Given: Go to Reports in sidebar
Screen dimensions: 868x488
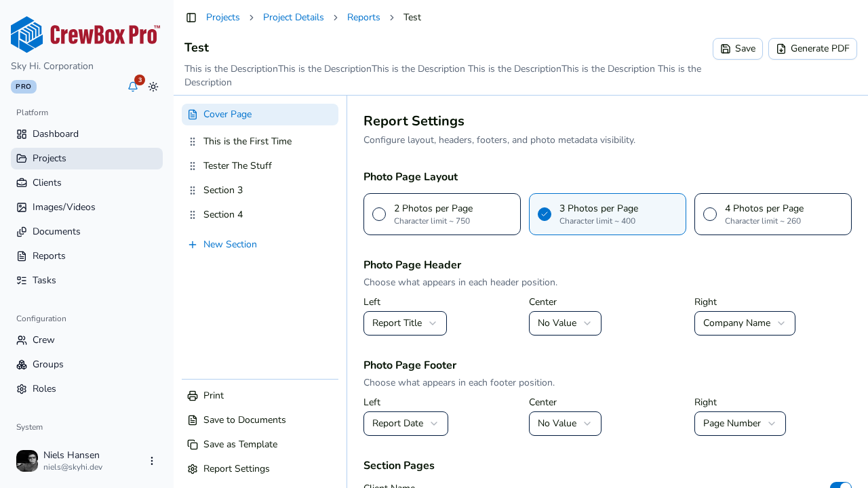Looking at the screenshot, I should [87, 256].
